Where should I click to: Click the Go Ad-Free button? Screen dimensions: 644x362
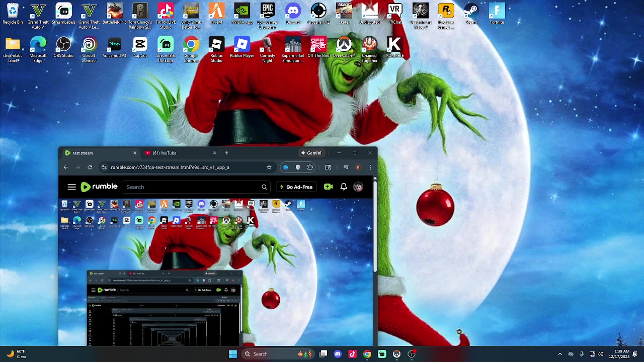[296, 187]
